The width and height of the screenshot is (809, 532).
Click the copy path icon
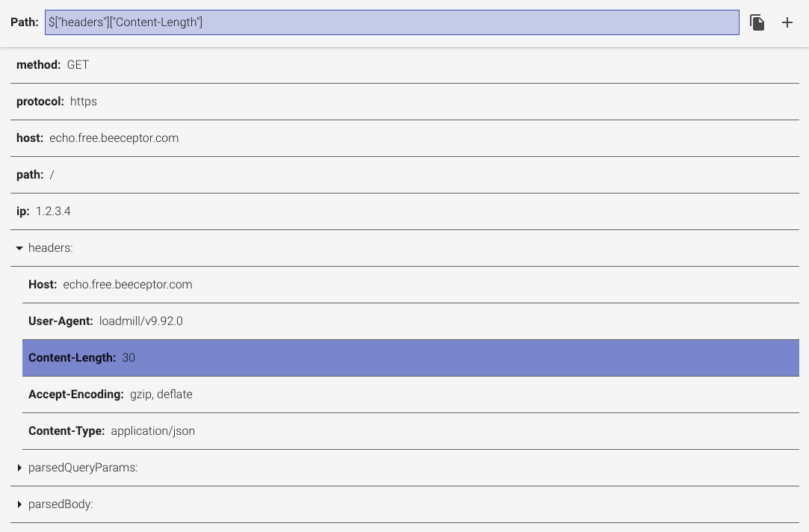click(757, 22)
